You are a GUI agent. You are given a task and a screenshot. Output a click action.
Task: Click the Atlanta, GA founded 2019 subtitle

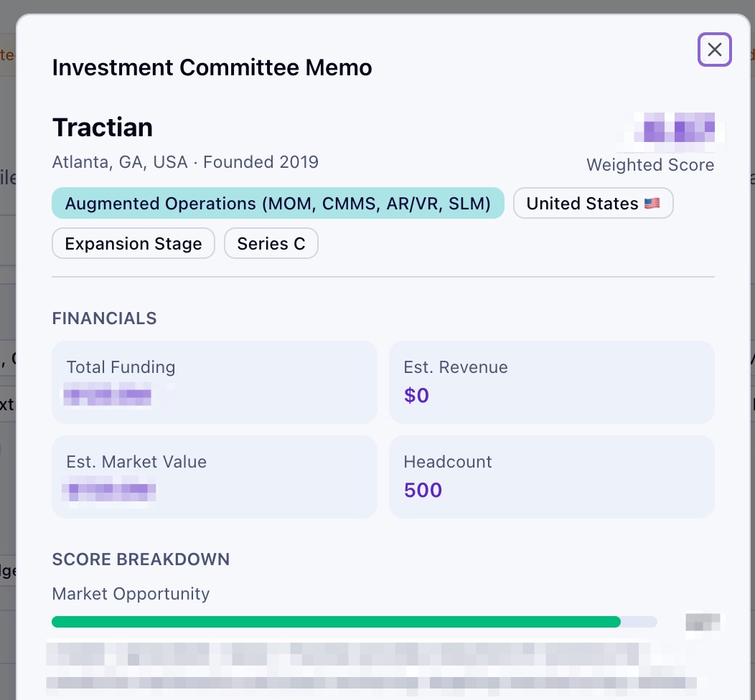pyautogui.click(x=185, y=162)
